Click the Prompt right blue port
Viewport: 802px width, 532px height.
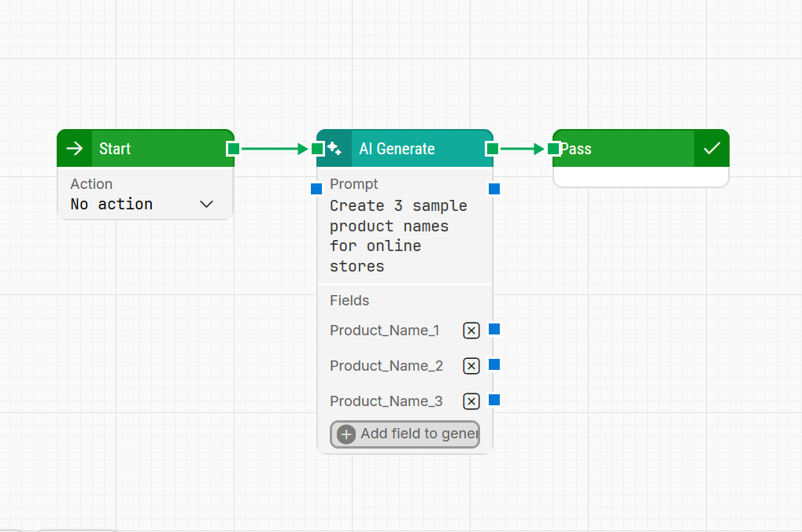click(x=494, y=189)
